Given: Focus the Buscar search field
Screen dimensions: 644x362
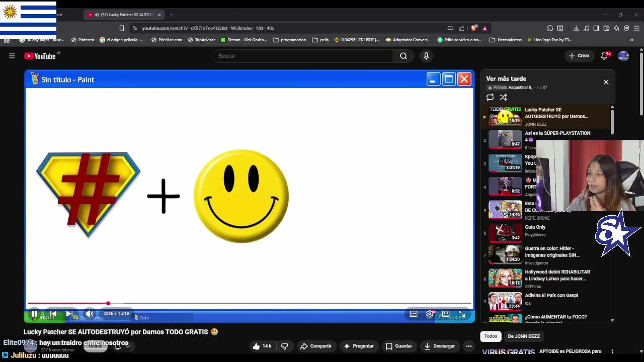Looking at the screenshot, I should pos(303,56).
